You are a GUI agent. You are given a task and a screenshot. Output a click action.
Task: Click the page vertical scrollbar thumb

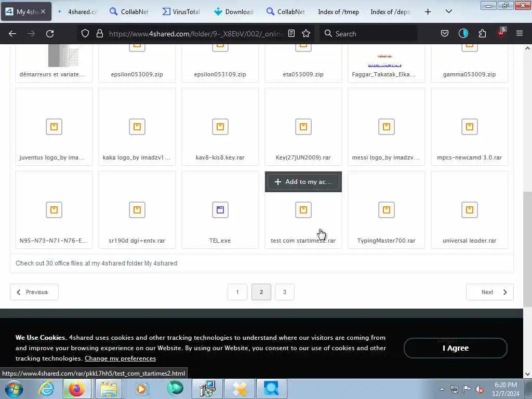tap(527, 249)
